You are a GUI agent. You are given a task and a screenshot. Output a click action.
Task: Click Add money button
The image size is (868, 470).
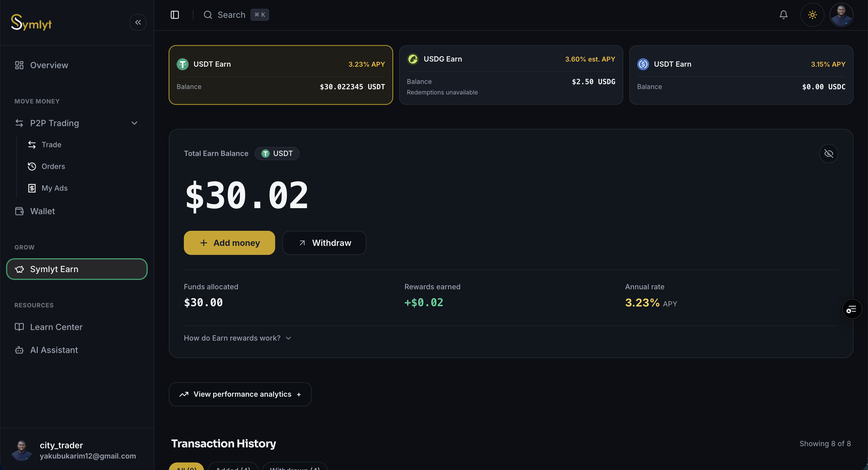229,243
